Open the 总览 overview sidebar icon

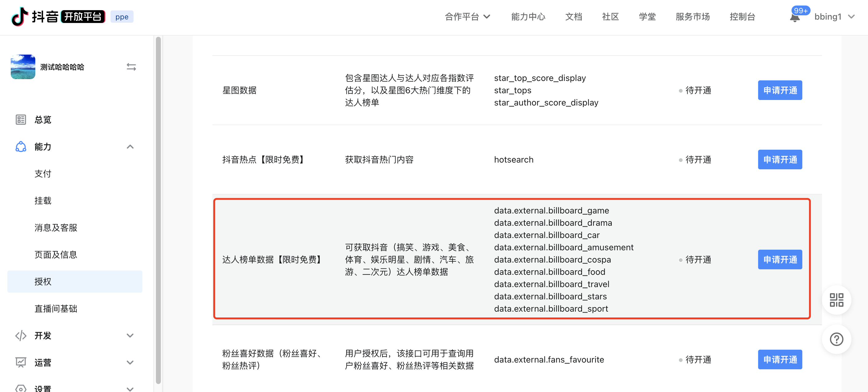click(21, 120)
